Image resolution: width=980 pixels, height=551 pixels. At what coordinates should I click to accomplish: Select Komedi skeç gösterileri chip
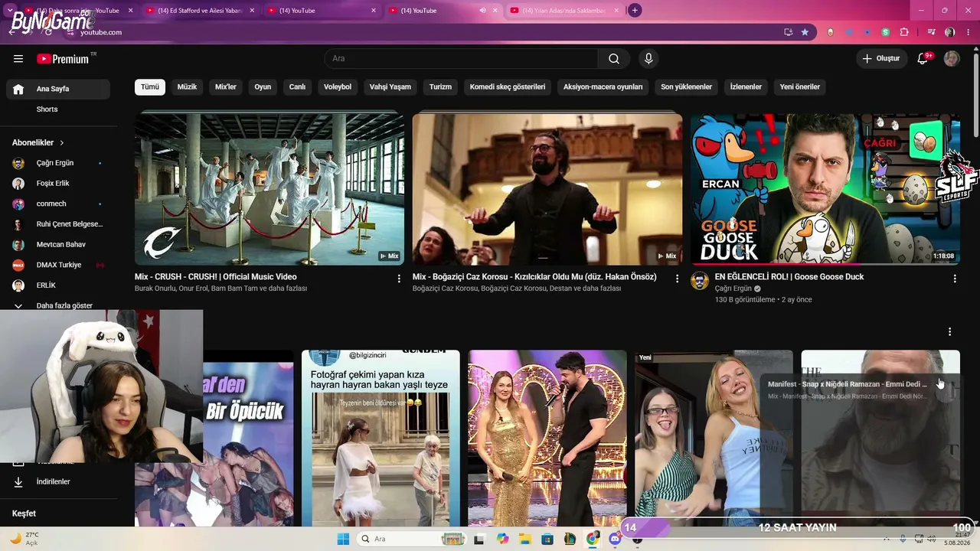pyautogui.click(x=508, y=87)
